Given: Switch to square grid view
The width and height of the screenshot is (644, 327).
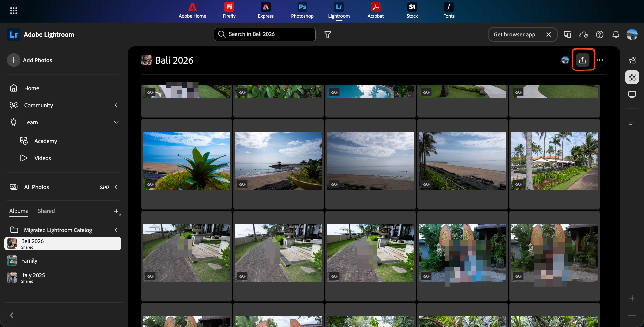Looking at the screenshot, I should tap(632, 77).
